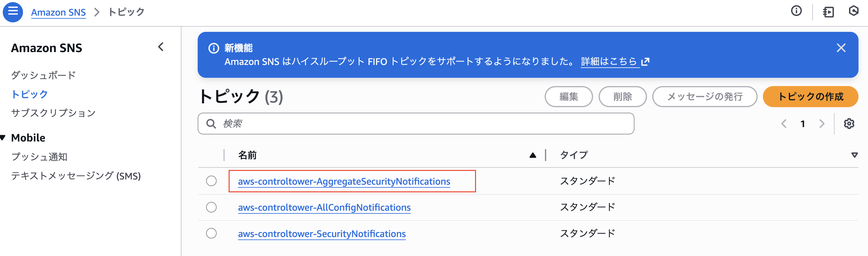Click the info icon in the top toolbar
The width and height of the screenshot is (868, 256).
click(797, 11)
